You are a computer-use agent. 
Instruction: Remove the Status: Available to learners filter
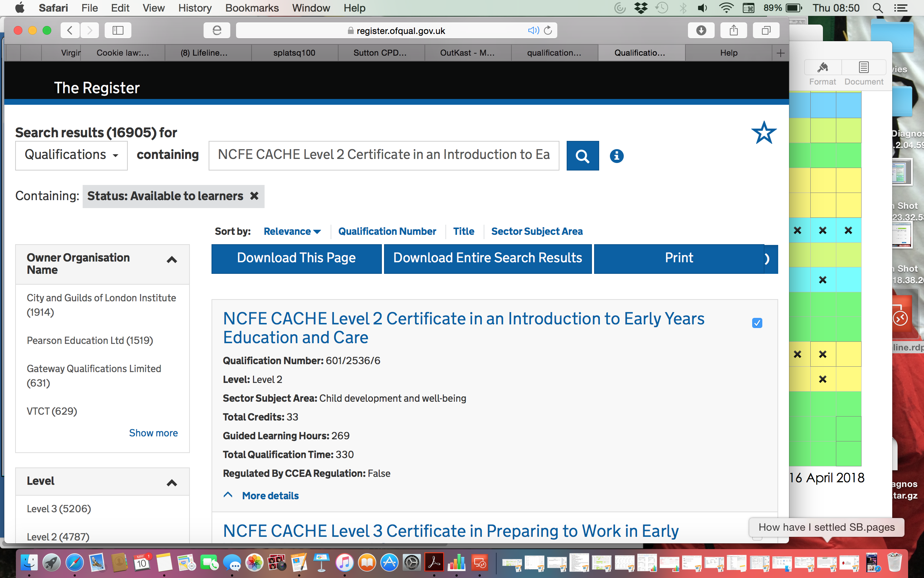coord(254,196)
